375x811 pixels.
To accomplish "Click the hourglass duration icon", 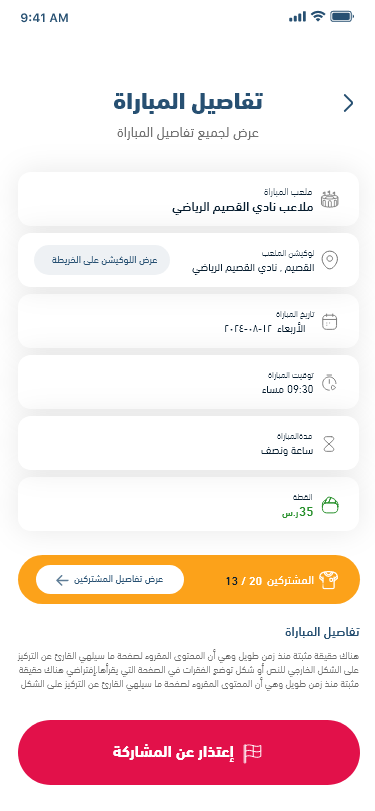I will tap(329, 443).
